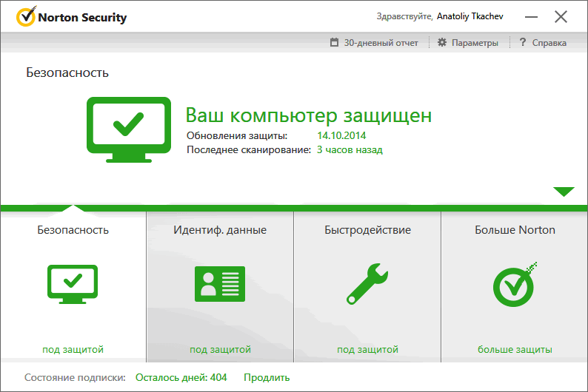The width and height of the screenshot is (588, 392).
Task: Click под защитой under Идентиф. данные
Action: 220,349
